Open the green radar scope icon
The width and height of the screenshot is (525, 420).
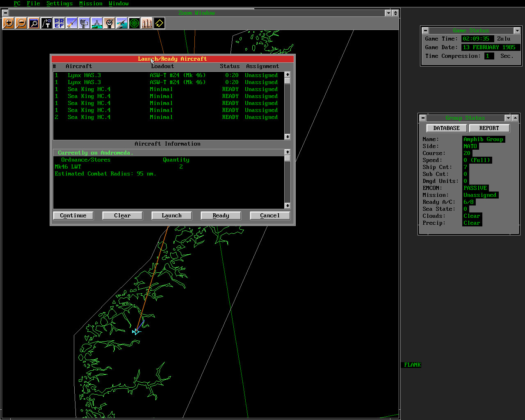pyautogui.click(x=134, y=23)
